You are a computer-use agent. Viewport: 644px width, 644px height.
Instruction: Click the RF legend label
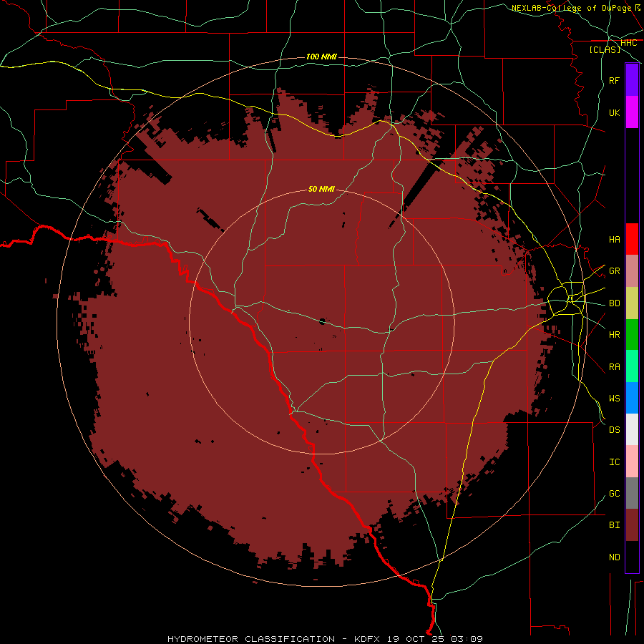[615, 80]
